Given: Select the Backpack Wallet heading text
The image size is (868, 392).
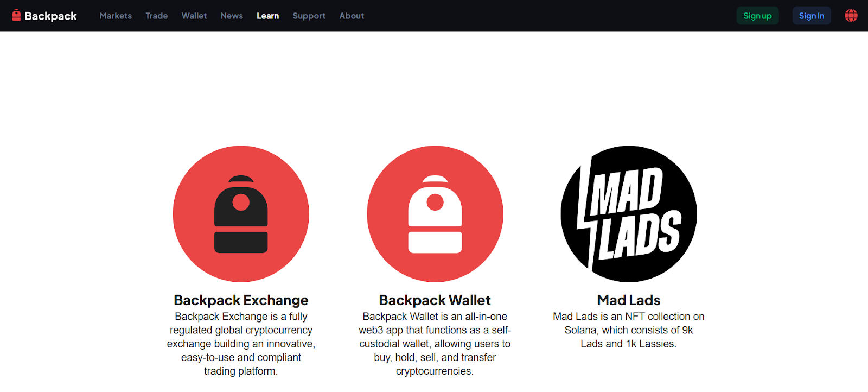Looking at the screenshot, I should (x=435, y=300).
